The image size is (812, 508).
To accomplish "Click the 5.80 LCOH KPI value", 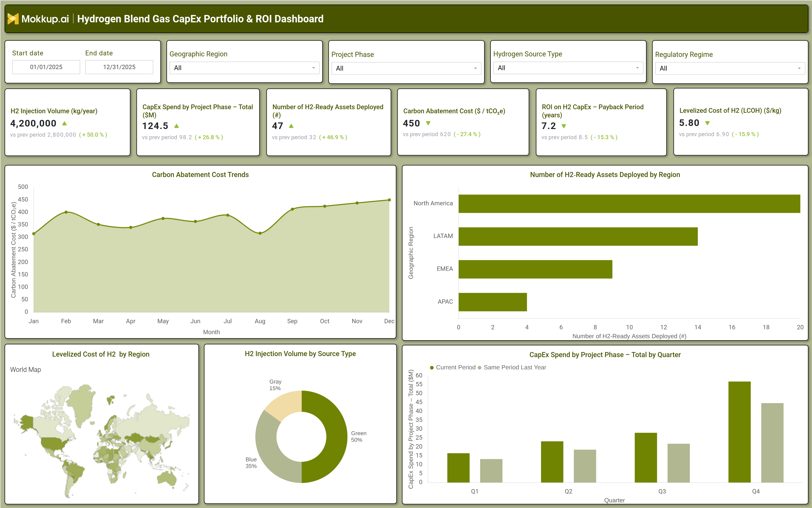I will (x=689, y=123).
